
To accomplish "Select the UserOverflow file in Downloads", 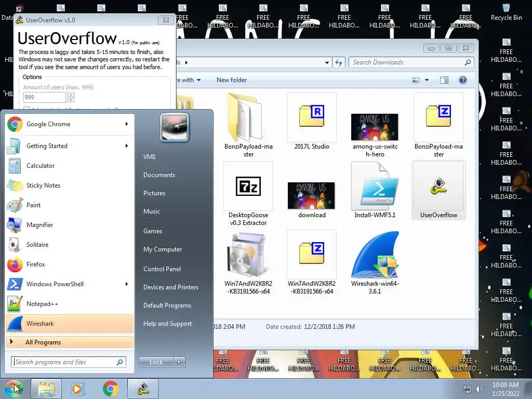I will pyautogui.click(x=438, y=190).
